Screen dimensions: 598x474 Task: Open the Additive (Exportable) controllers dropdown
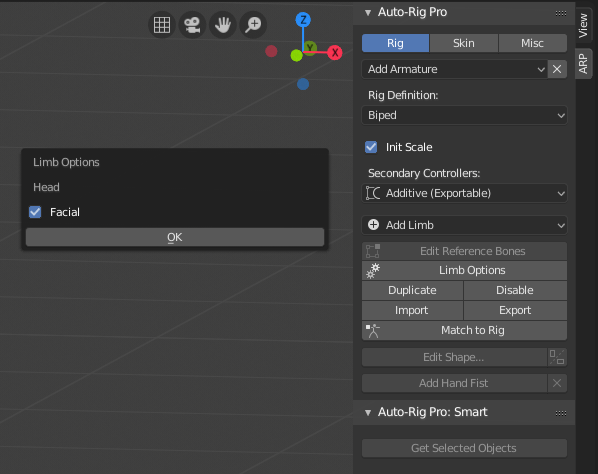pos(464,193)
